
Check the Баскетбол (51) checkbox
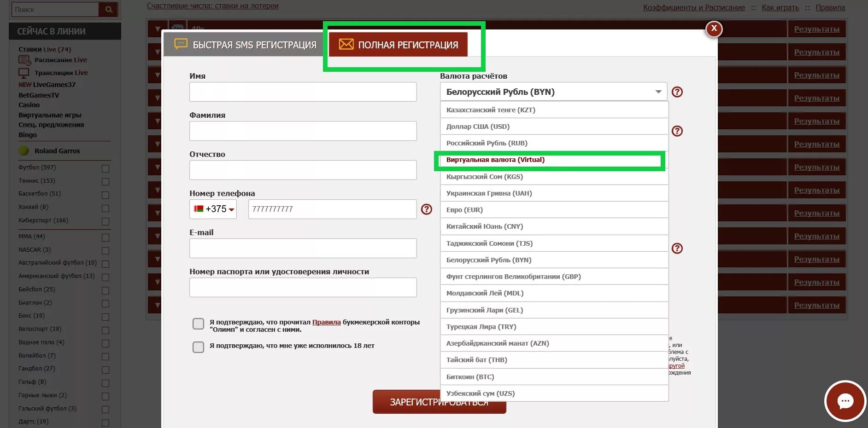106,195
